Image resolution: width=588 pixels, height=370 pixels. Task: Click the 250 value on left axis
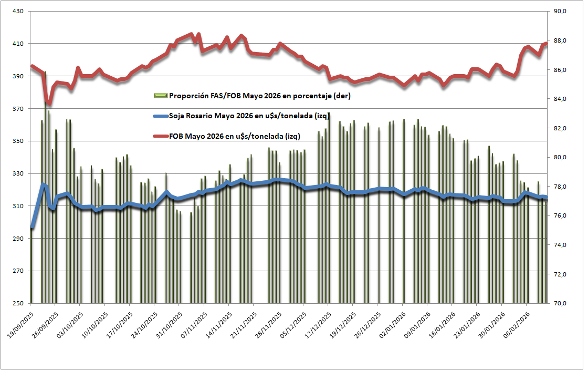18,304
